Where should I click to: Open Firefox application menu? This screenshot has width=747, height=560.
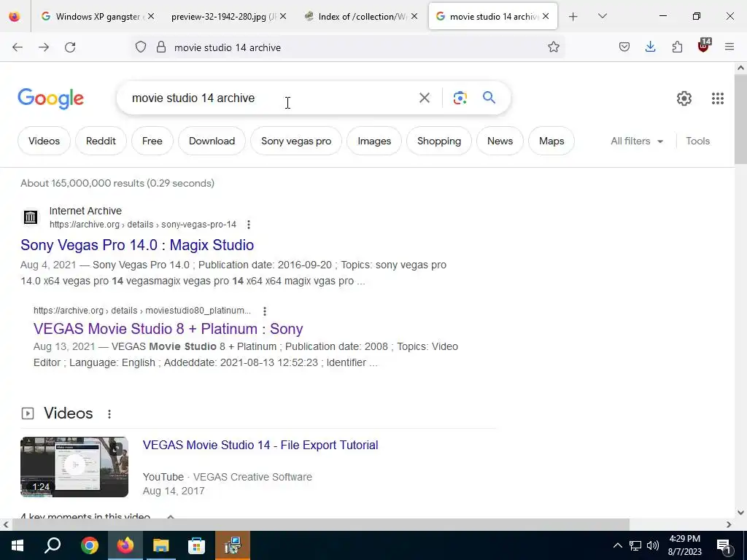point(729,47)
